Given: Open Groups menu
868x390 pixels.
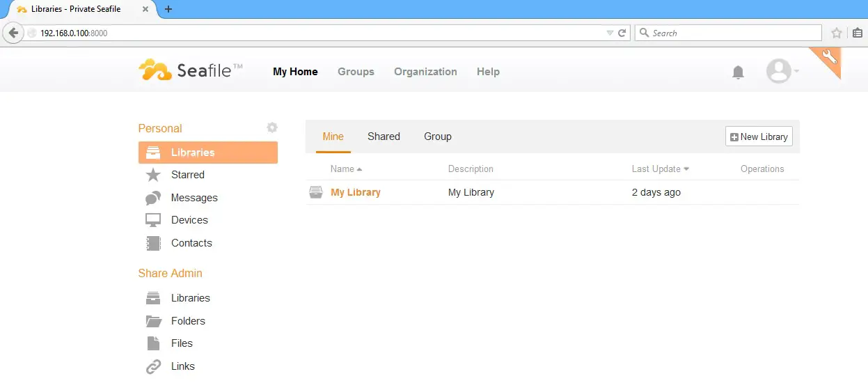Looking at the screenshot, I should [356, 72].
